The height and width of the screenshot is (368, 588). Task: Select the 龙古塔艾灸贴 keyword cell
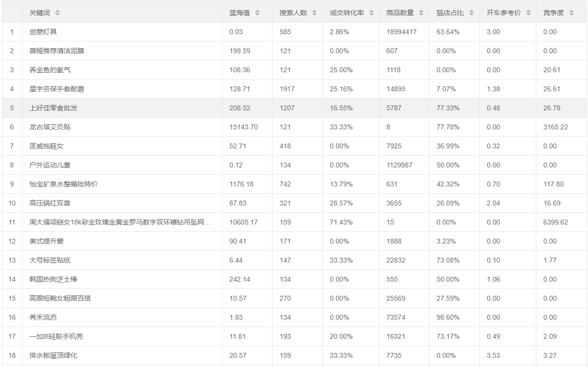coord(50,127)
